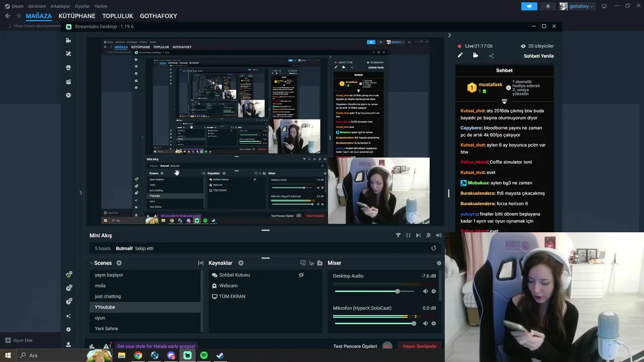Mute the Desktop Audio channel
644x362 pixels.
[425, 291]
